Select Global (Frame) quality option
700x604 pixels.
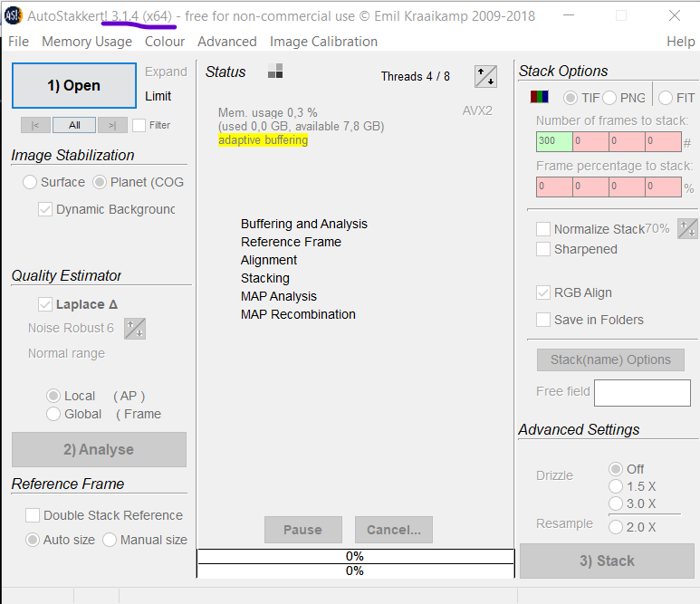53,414
